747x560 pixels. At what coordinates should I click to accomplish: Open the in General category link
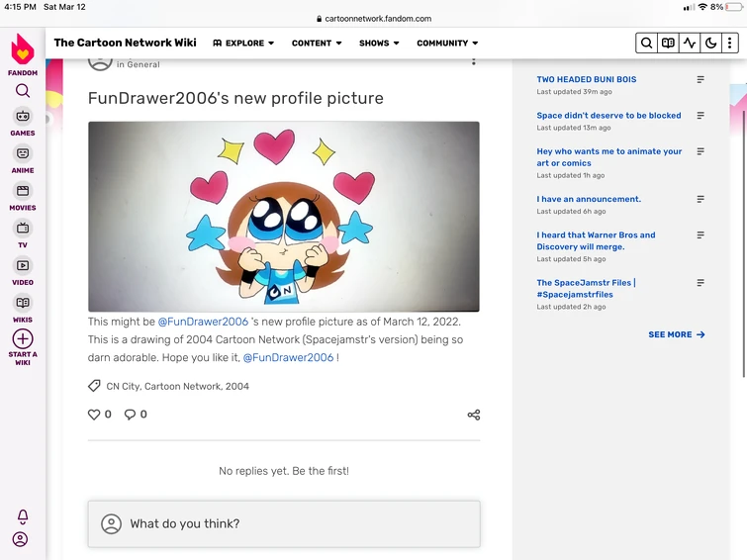click(139, 64)
